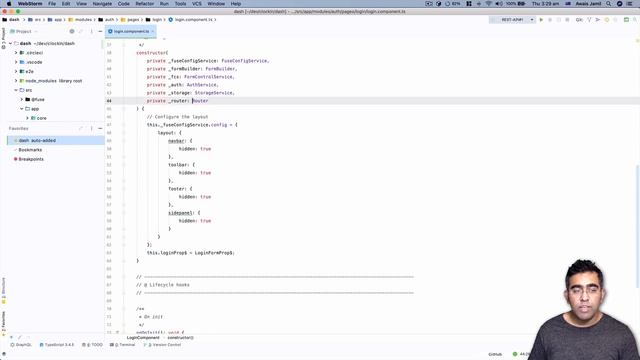This screenshot has width=640, height=360.
Task: Open the Apple menu
Action: (9, 4)
